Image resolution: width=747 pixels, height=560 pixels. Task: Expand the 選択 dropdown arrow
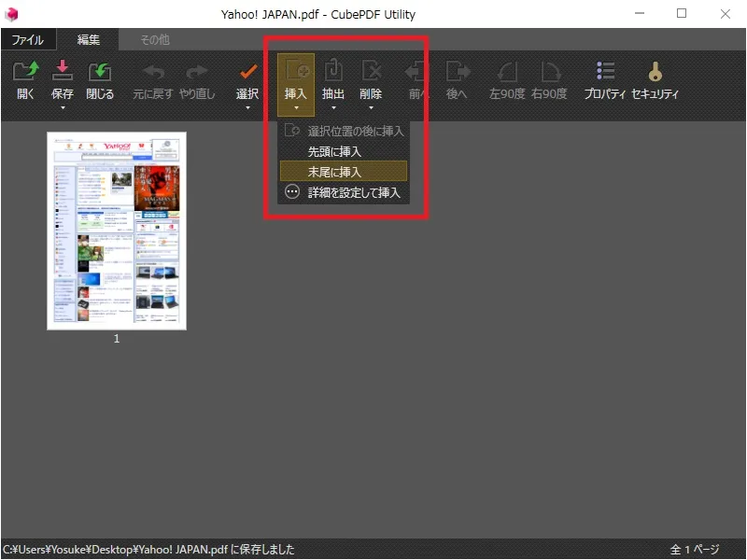247,108
